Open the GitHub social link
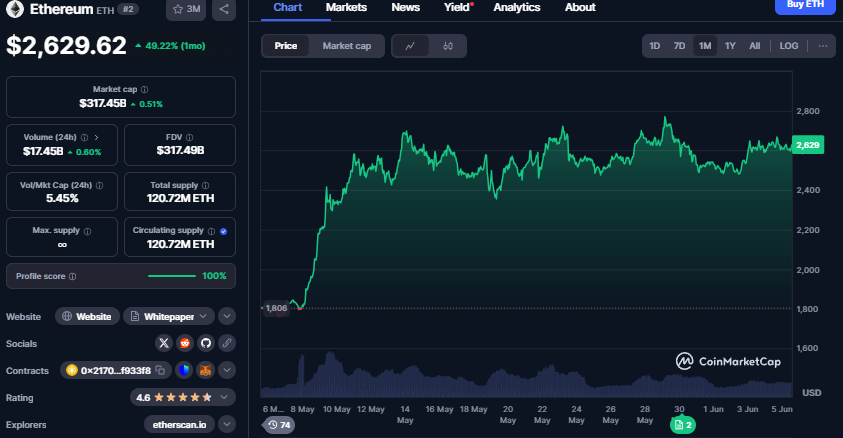 pyautogui.click(x=206, y=343)
